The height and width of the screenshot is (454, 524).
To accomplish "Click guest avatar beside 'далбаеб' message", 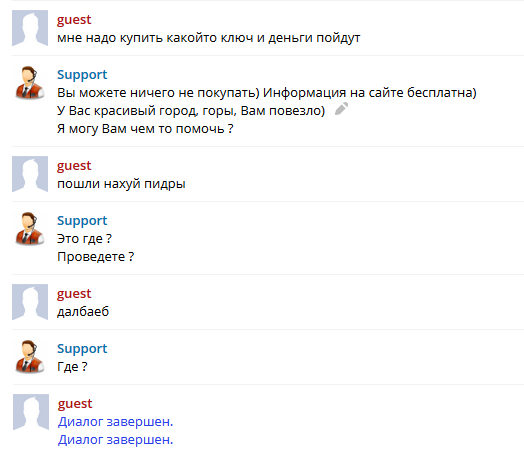I will pyautogui.click(x=30, y=302).
